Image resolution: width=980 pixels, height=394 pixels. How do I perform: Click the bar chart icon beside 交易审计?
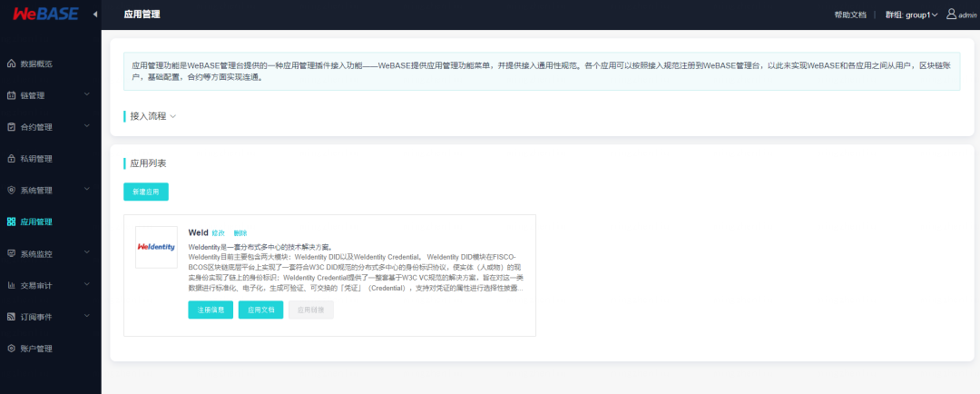(11, 285)
